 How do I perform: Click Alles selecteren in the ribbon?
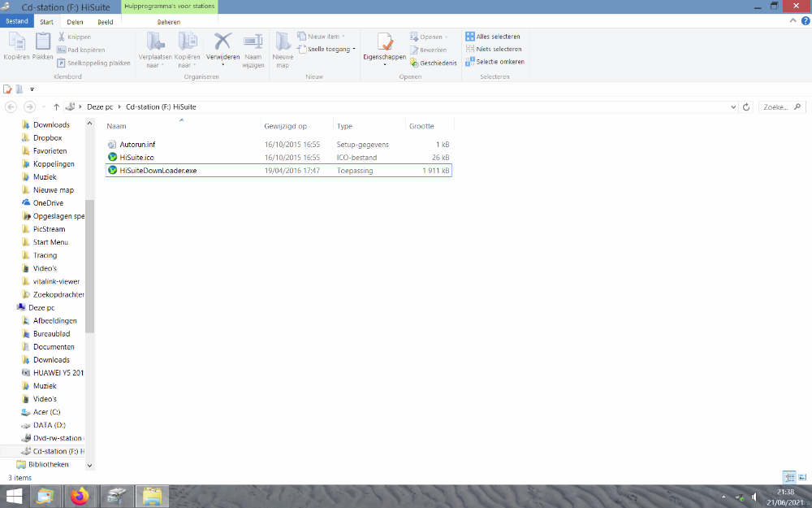click(x=493, y=37)
